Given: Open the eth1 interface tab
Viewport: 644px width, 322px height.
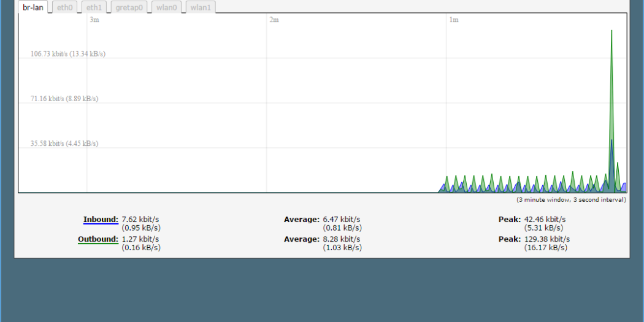Looking at the screenshot, I should pos(94,7).
